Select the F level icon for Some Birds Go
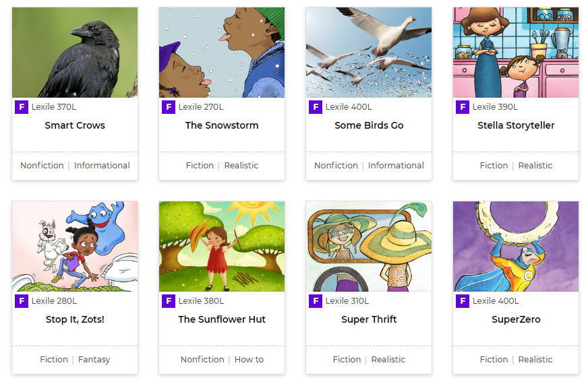The width and height of the screenshot is (588, 384). tap(316, 107)
